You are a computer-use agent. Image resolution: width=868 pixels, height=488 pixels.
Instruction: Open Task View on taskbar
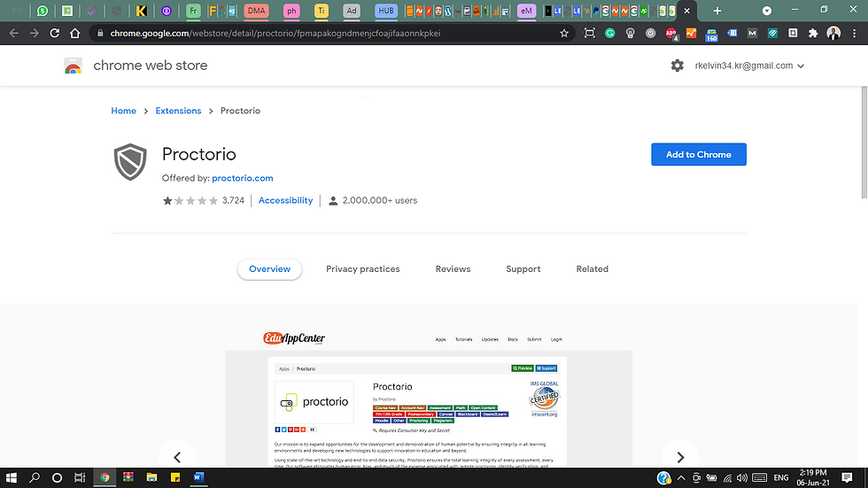click(x=80, y=477)
